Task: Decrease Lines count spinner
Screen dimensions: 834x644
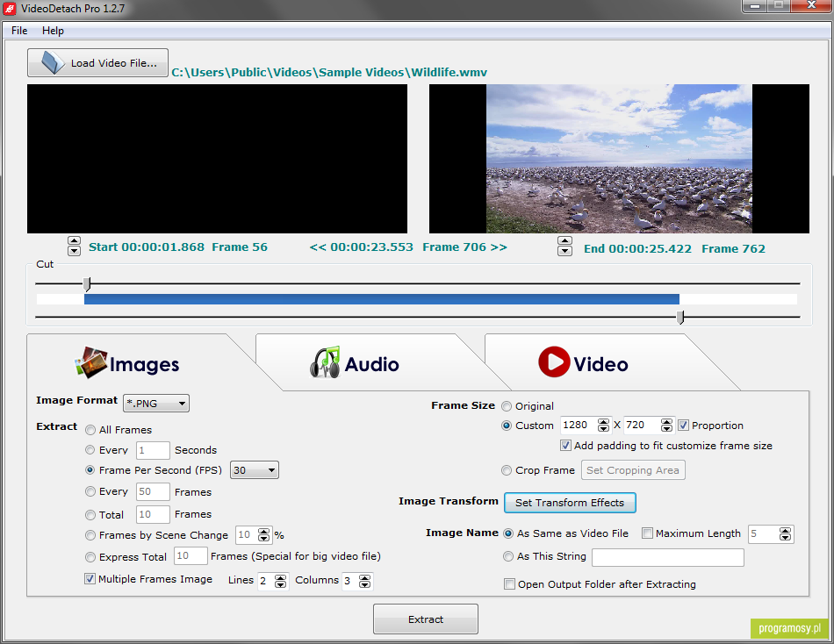Action: tap(280, 584)
